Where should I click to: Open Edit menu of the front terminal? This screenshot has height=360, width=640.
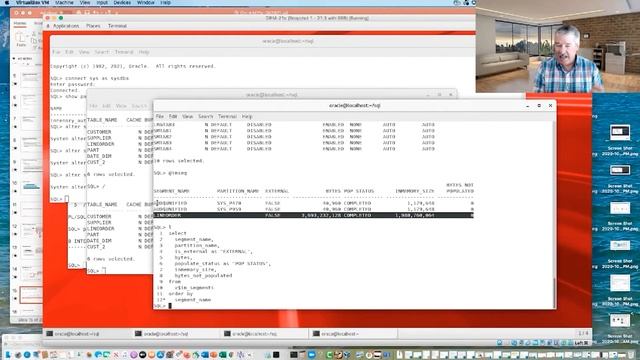[x=173, y=116]
